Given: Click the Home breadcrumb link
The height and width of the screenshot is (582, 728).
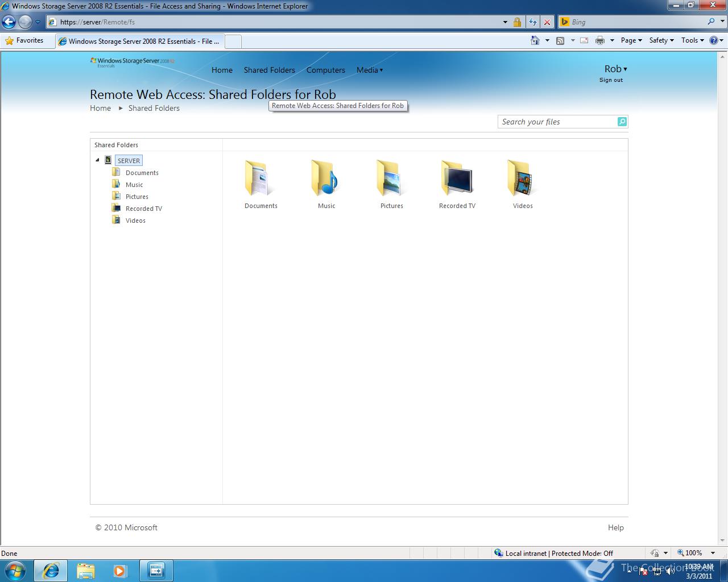Looking at the screenshot, I should coord(100,108).
